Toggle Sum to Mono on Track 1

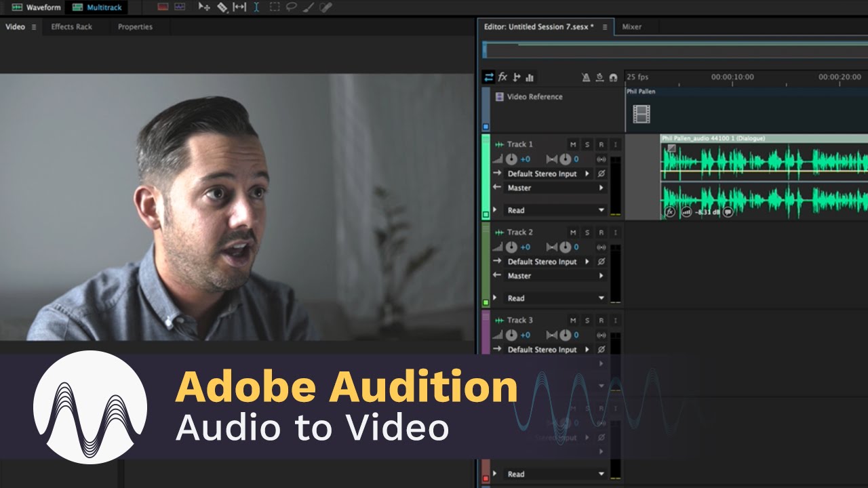tap(601, 159)
